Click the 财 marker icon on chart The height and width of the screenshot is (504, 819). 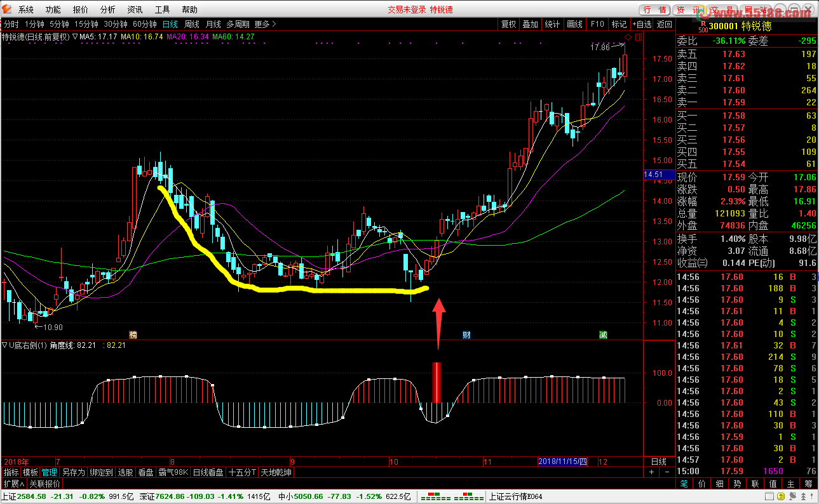466,335
